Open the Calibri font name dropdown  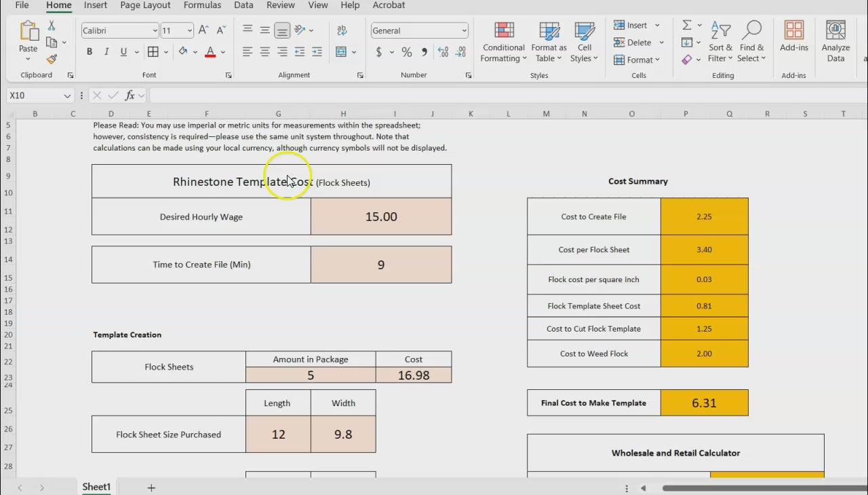pyautogui.click(x=155, y=31)
